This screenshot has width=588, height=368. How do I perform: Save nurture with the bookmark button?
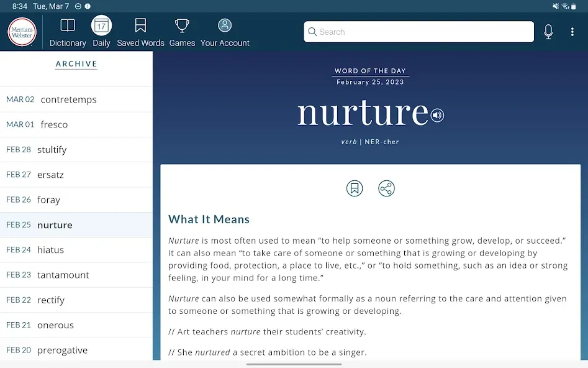coord(355,188)
